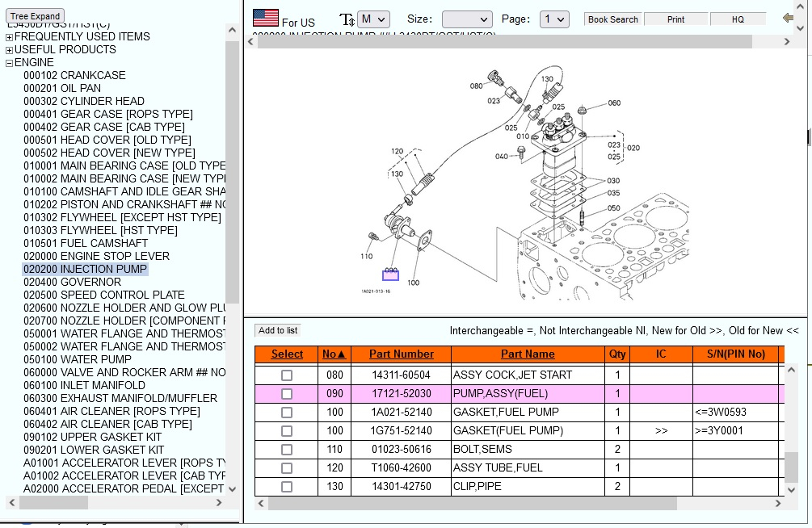812x528 pixels.
Task: Open the text size M dropdown
Action: click(373, 19)
